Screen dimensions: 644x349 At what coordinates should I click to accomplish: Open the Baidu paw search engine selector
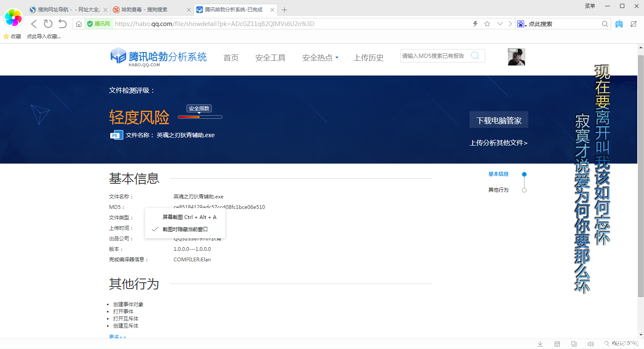522,24
